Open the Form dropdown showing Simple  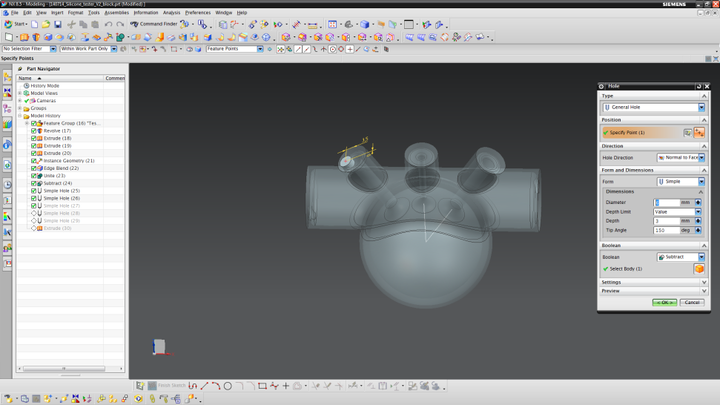coord(681,181)
